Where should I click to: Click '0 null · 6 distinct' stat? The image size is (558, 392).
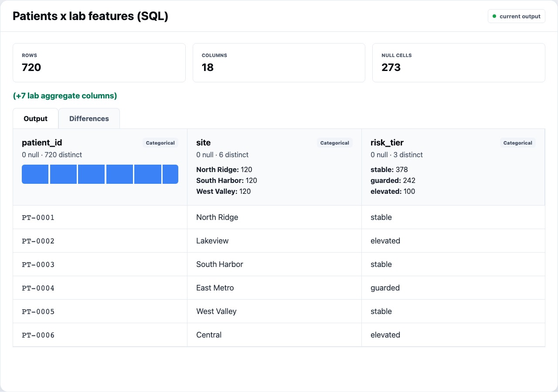222,155
